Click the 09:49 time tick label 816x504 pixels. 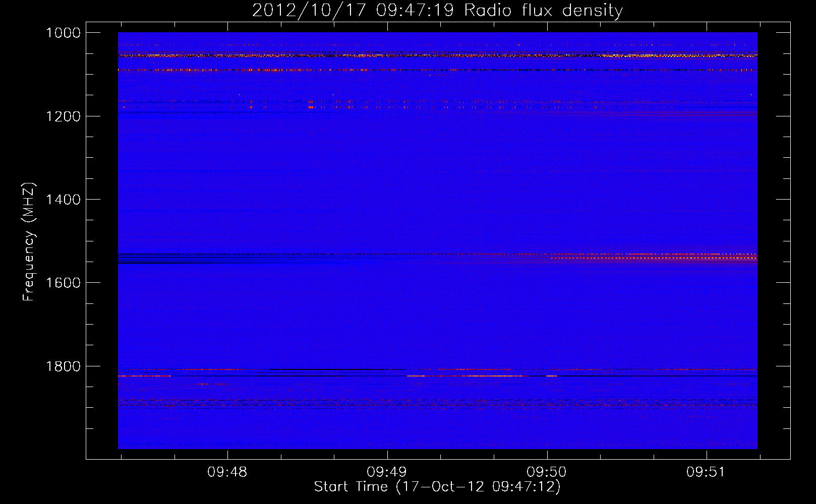click(x=387, y=472)
